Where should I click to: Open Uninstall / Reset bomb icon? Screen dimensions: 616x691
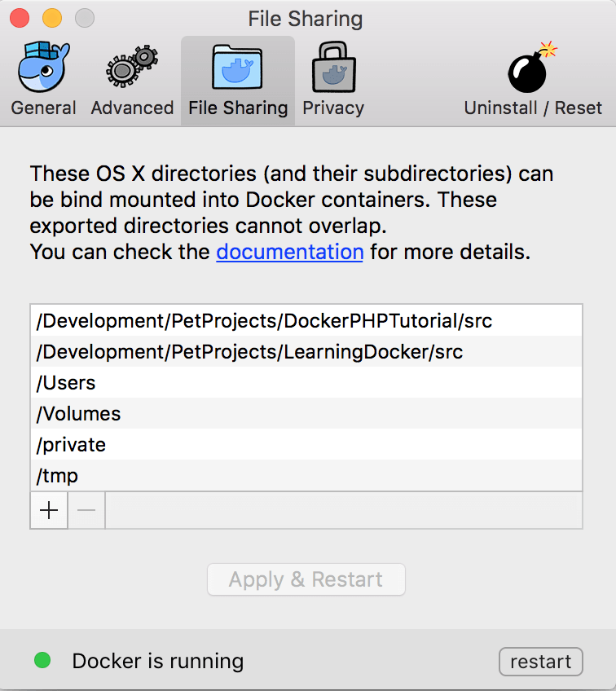click(x=532, y=67)
